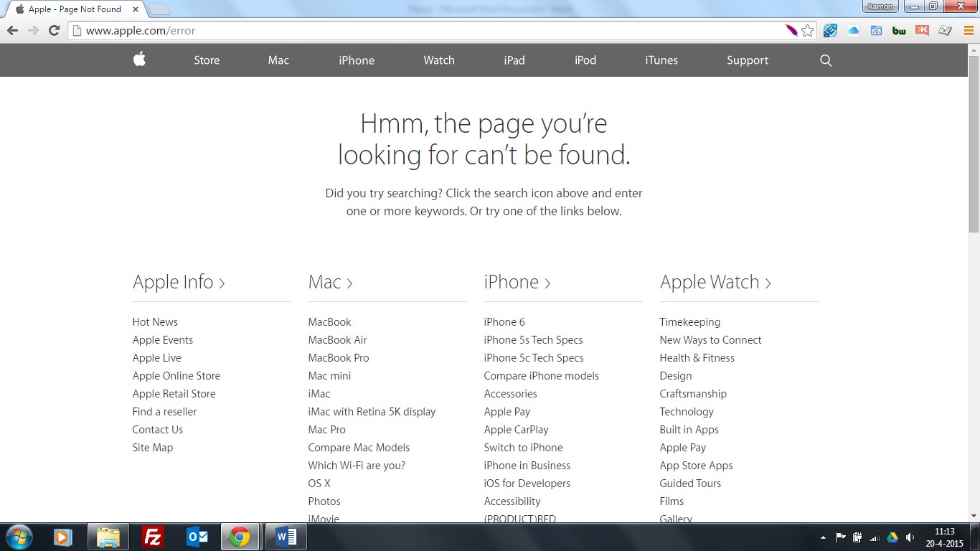980x551 pixels.
Task: Reload the page with the refresh button
Action: point(54,30)
